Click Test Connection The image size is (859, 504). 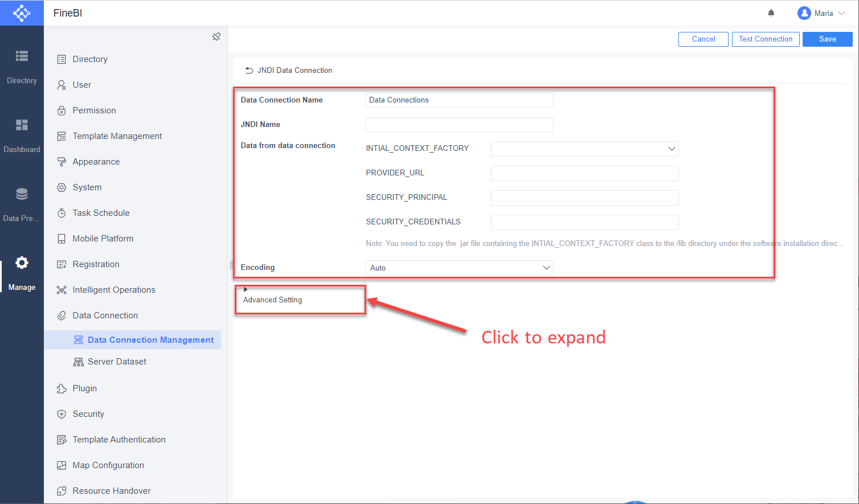[766, 39]
